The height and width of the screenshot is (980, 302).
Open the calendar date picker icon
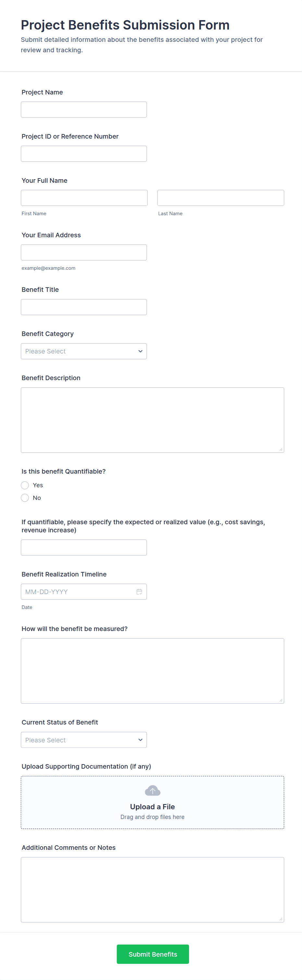point(139,591)
